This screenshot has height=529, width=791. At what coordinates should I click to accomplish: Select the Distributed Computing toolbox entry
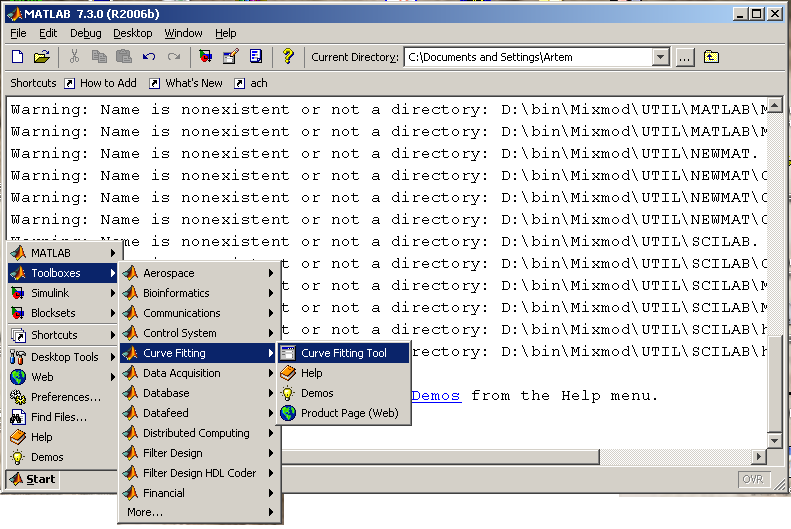coord(199,433)
